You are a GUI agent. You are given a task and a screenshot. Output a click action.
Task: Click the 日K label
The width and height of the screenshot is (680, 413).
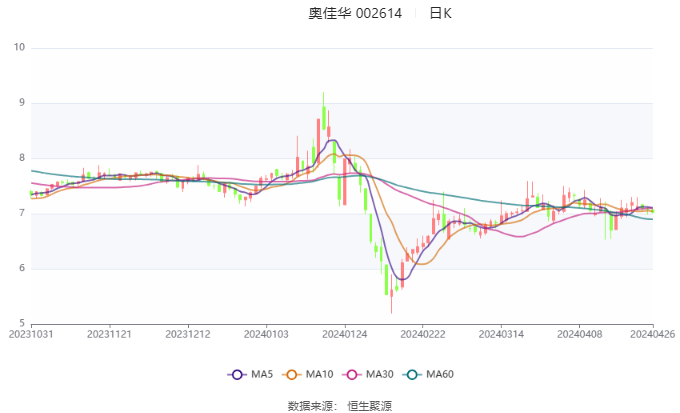(x=440, y=13)
